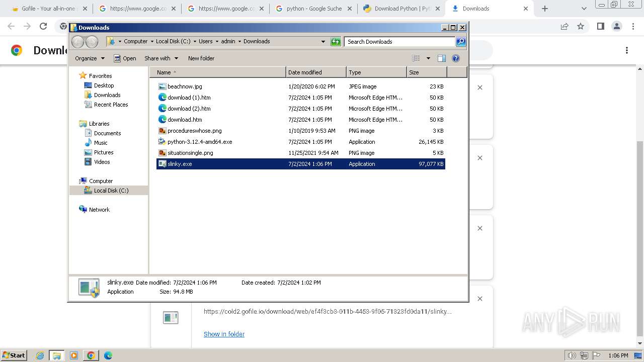Select the procedureswhose.png file icon
Image resolution: width=644 pixels, height=362 pixels.
162,131
